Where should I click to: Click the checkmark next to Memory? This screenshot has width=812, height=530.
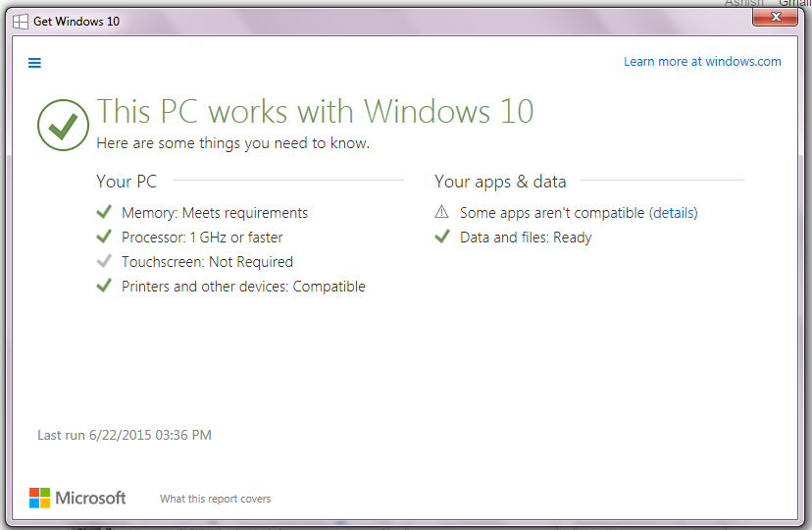(x=104, y=211)
